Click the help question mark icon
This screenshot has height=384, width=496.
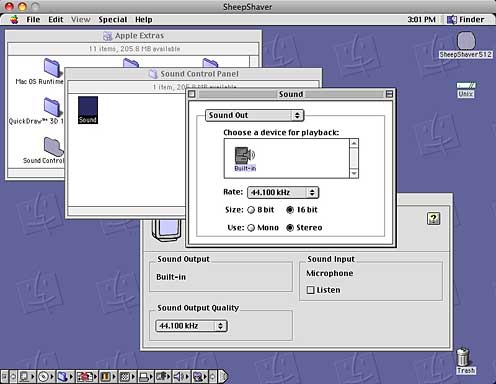[x=433, y=218]
